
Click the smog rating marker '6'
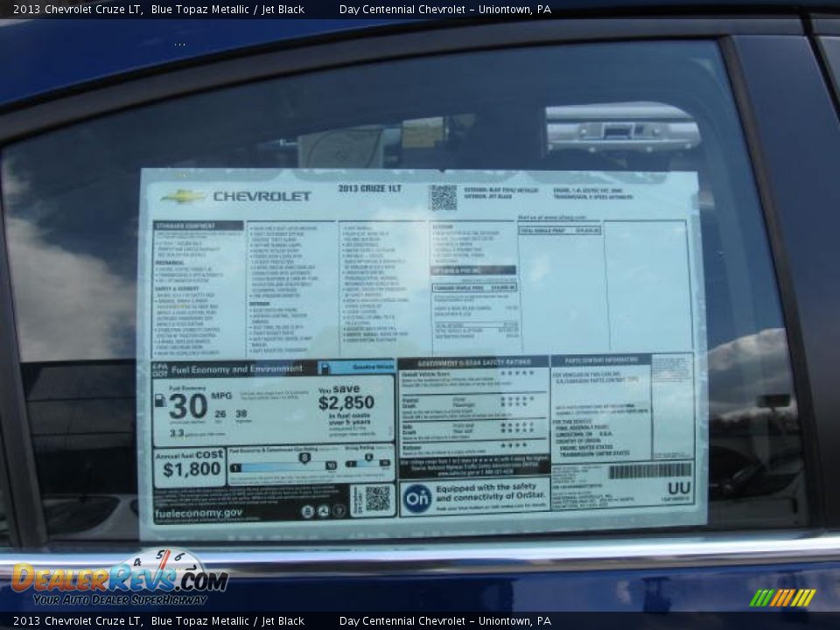(368, 458)
